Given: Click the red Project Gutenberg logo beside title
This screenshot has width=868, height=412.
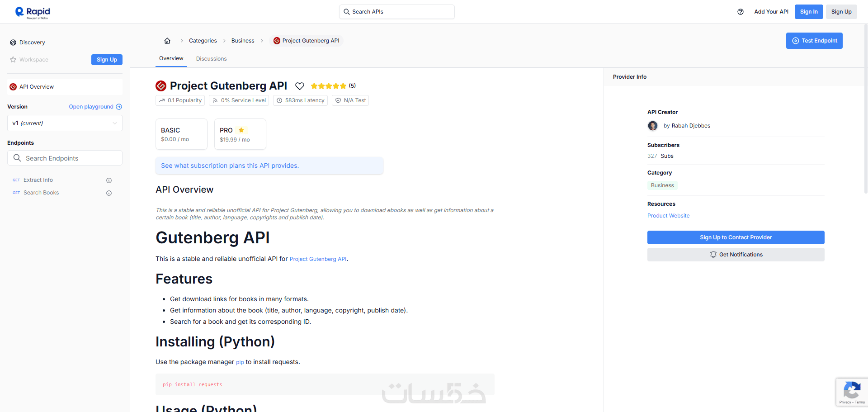Looking at the screenshot, I should click(161, 86).
